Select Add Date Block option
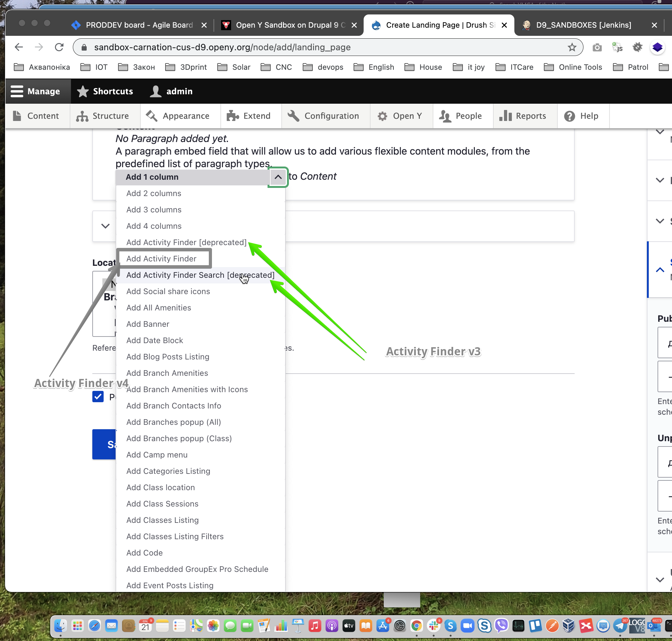Viewport: 672px width, 641px height. coord(200,341)
